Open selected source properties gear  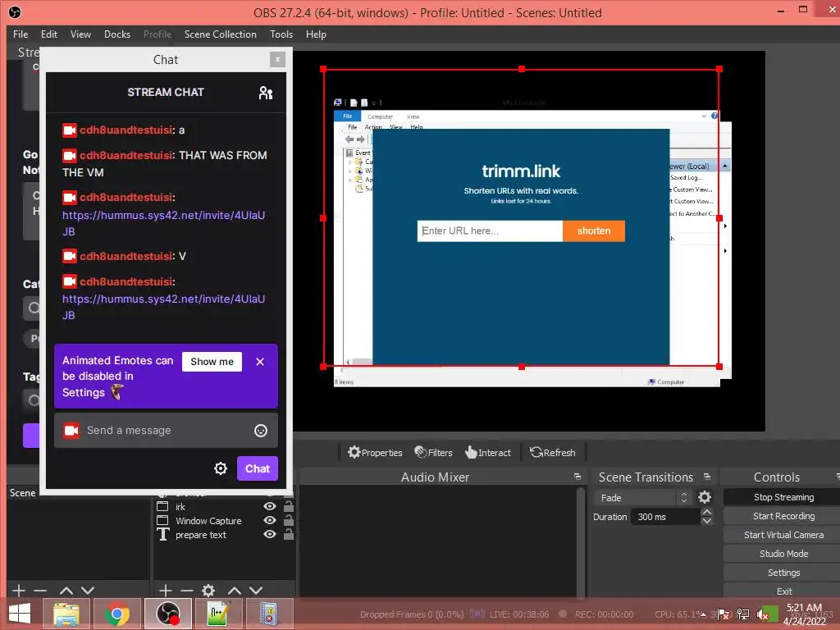208,591
